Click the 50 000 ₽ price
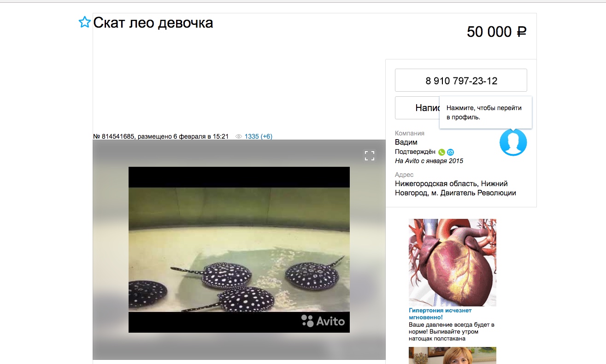 point(496,32)
